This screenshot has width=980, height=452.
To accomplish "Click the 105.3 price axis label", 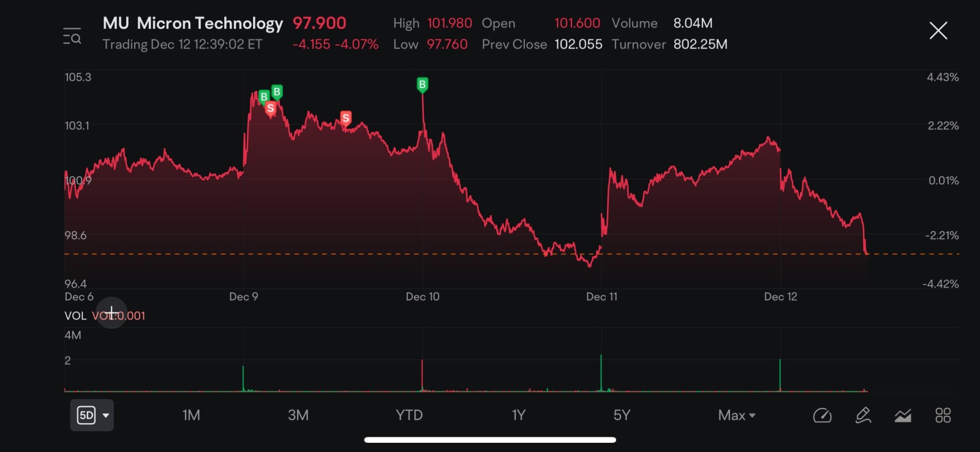I will pyautogui.click(x=78, y=77).
